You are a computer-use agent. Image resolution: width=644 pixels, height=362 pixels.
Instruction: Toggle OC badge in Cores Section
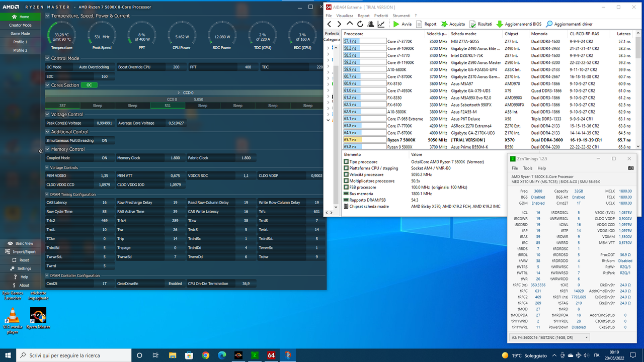tap(89, 85)
